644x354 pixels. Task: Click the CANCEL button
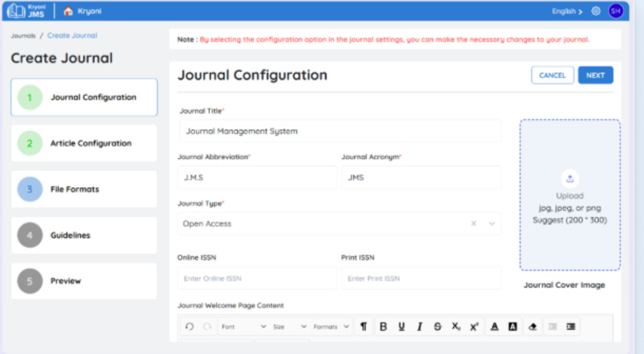[553, 75]
